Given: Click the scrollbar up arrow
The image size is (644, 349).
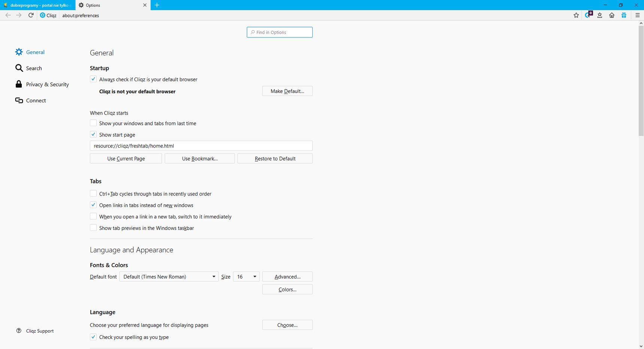Looking at the screenshot, I should [x=641, y=23].
